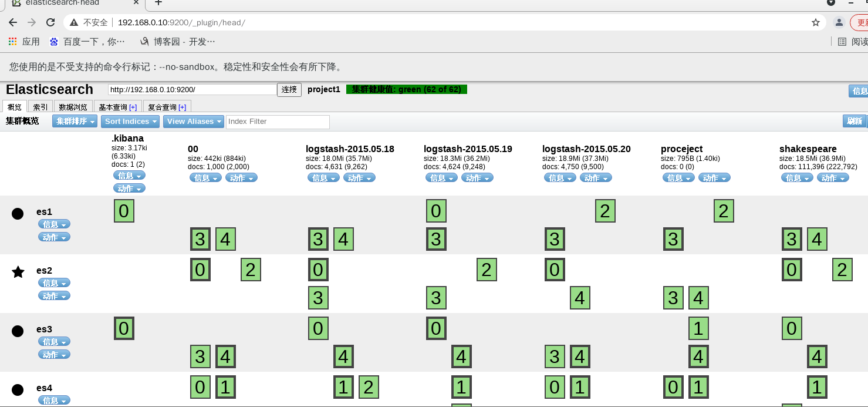Click shakespeare shard 0 on es3

(x=792, y=328)
